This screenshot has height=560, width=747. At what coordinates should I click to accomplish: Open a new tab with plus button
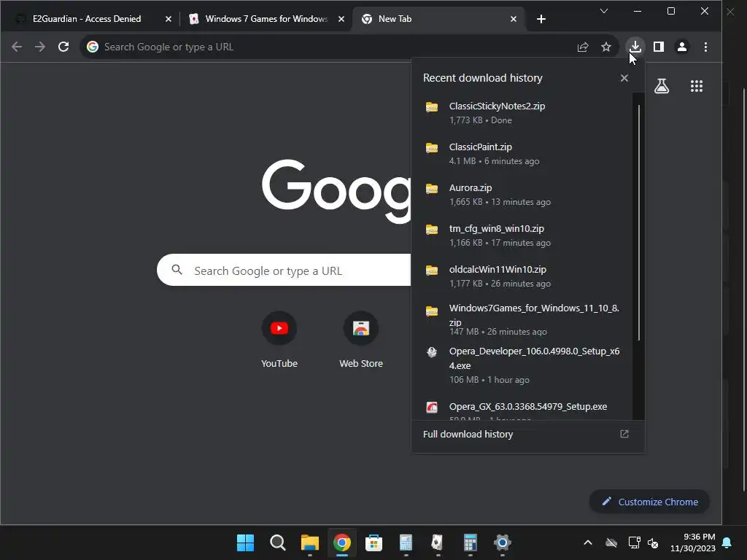tap(541, 19)
